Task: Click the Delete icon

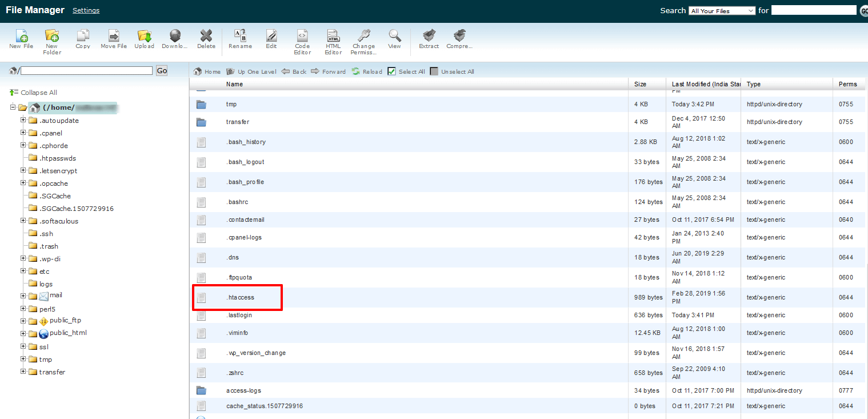Action: click(206, 35)
